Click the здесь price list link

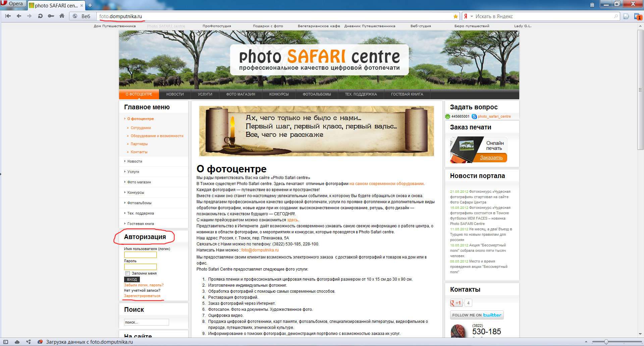(x=292, y=220)
